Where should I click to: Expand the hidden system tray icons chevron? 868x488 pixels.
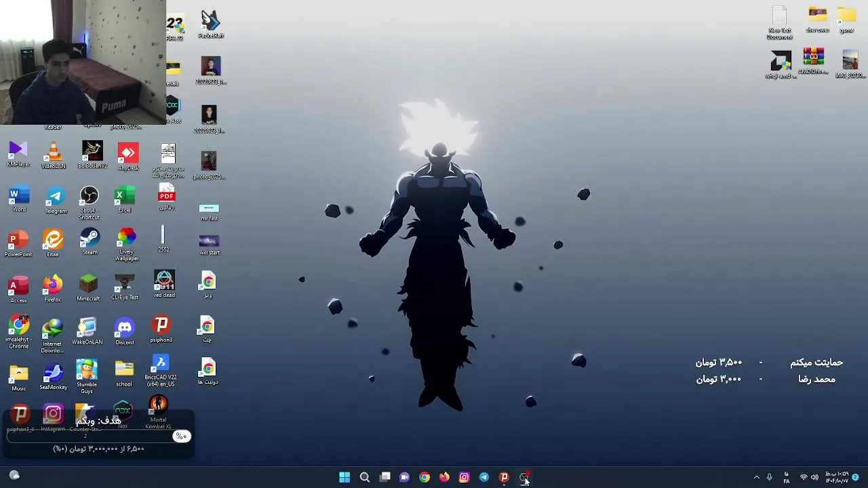[x=757, y=477]
